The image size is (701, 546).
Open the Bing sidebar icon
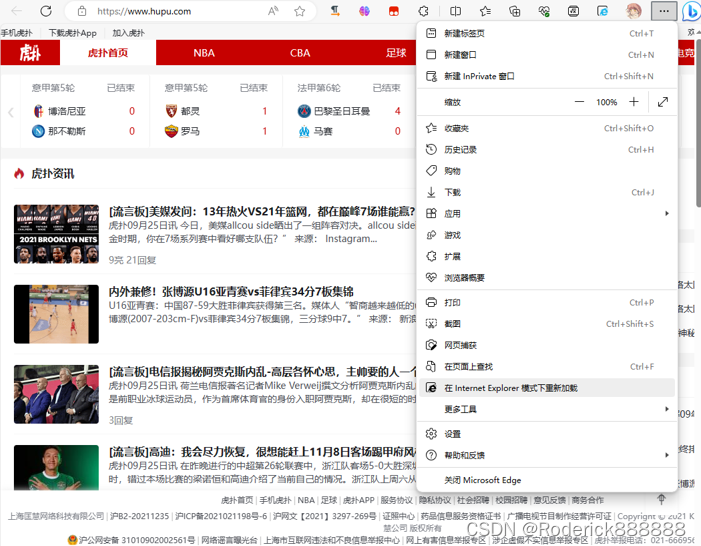(691, 11)
